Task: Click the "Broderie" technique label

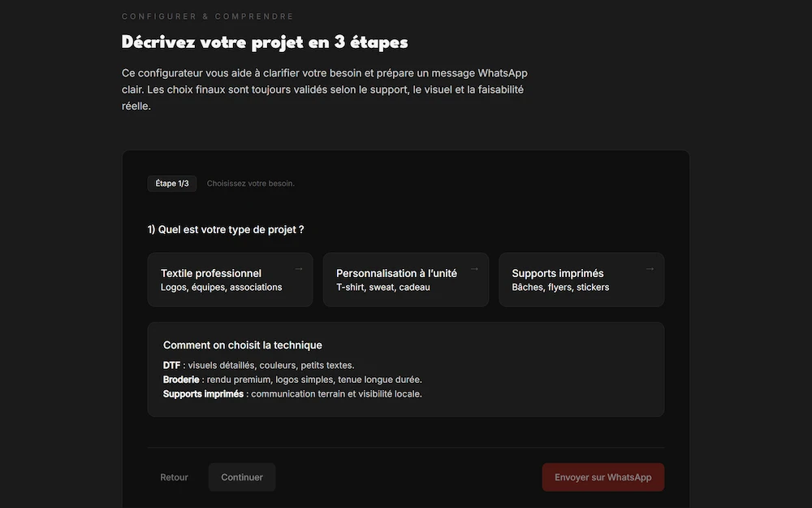Action: pyautogui.click(x=180, y=379)
